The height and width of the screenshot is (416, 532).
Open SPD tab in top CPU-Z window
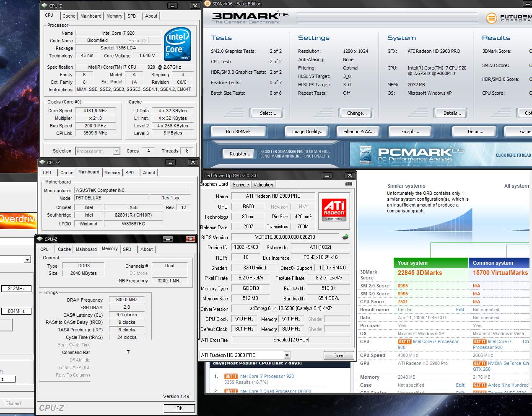[132, 16]
